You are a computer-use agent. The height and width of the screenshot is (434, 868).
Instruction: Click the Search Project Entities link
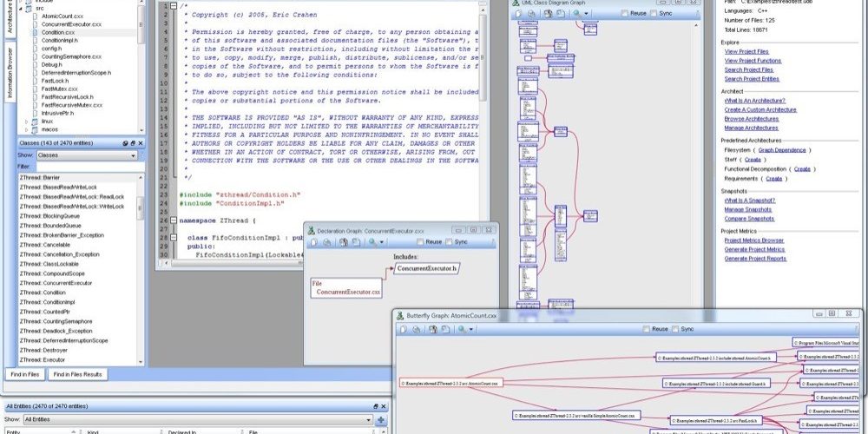point(752,79)
